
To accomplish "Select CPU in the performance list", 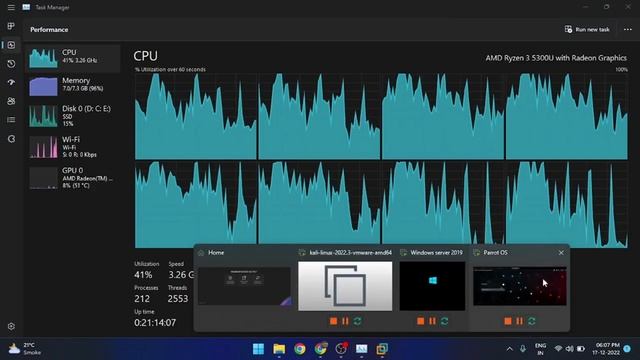I will (x=73, y=58).
